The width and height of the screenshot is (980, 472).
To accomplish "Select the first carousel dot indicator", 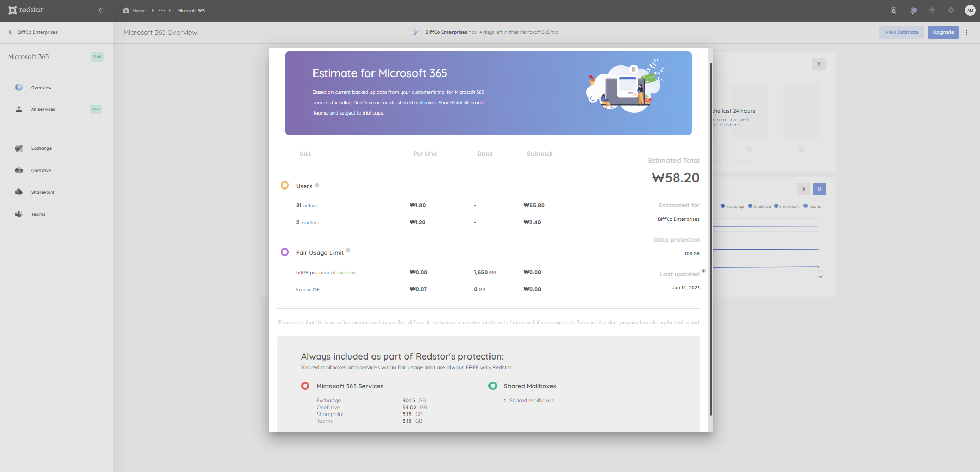I will tap(749, 149).
